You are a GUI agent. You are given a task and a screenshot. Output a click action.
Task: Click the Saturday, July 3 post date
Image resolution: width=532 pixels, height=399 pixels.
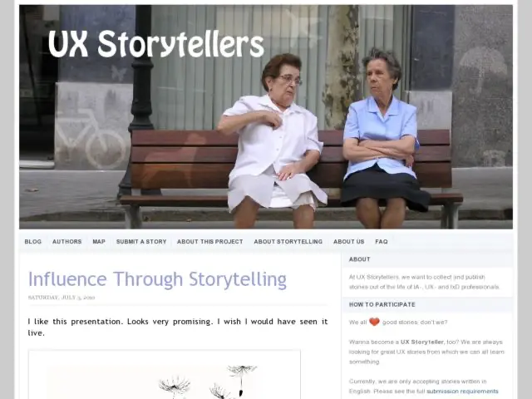62,298
